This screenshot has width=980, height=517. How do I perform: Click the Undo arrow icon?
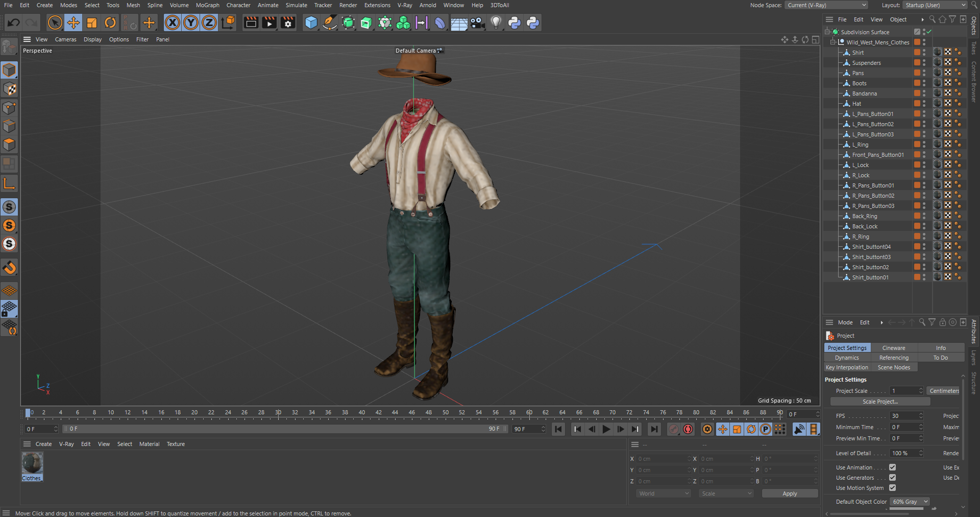(14, 22)
